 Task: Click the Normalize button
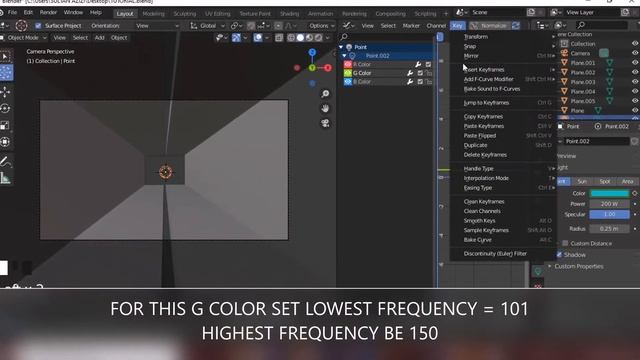point(490,25)
